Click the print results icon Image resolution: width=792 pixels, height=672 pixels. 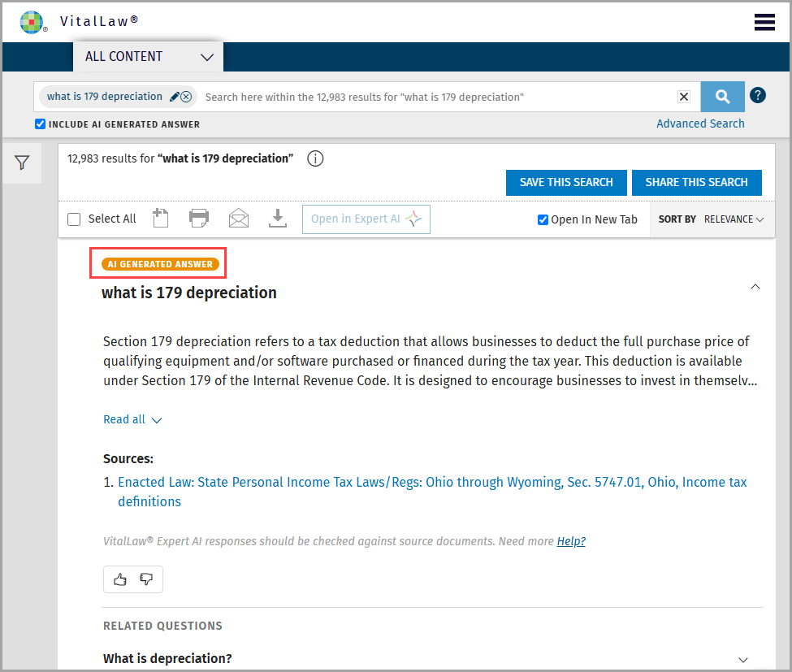(x=198, y=219)
